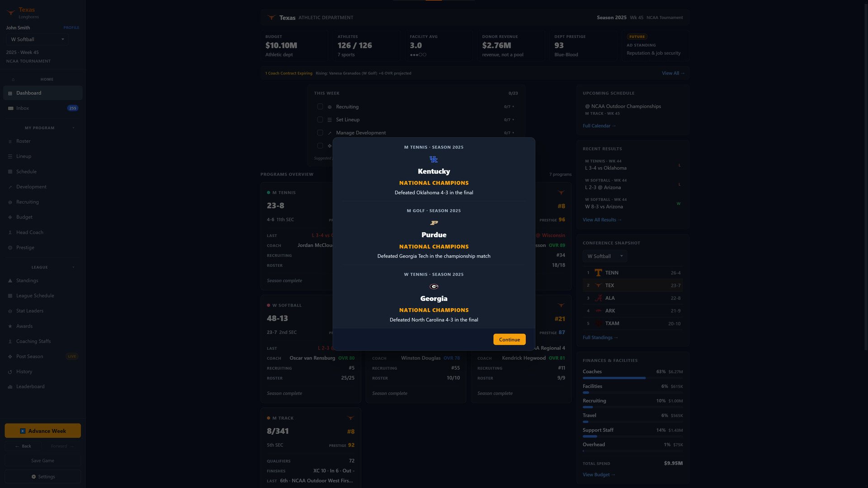This screenshot has width=868, height=488.
Task: Expand the Recruiting 0/7 task row
Action: [x=509, y=107]
